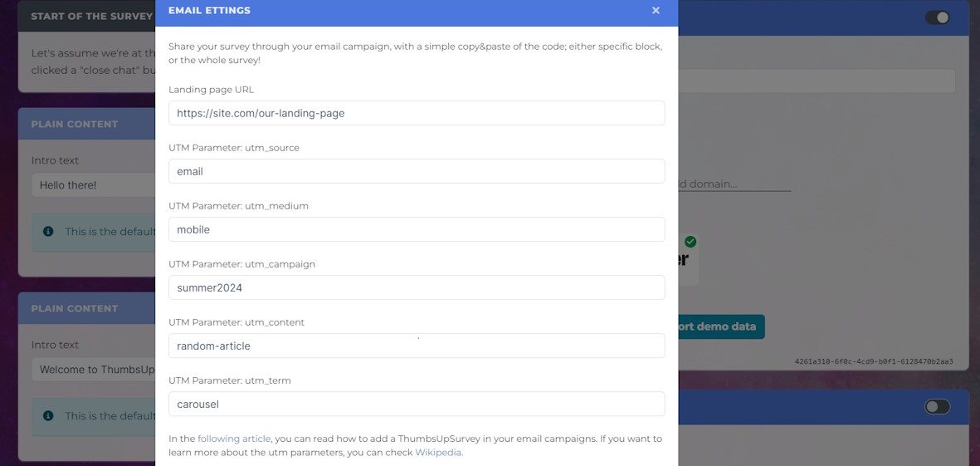The height and width of the screenshot is (466, 980).
Task: Click the Import demo data button
Action: pos(721,326)
